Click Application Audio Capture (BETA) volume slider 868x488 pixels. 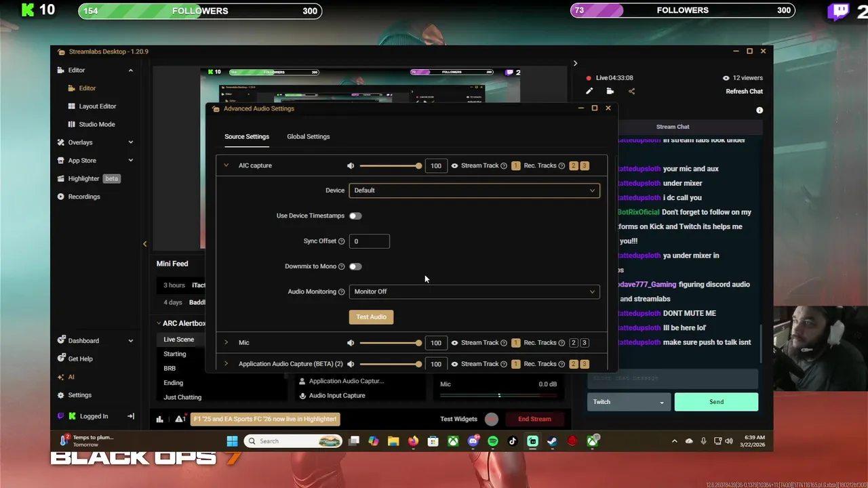391,364
